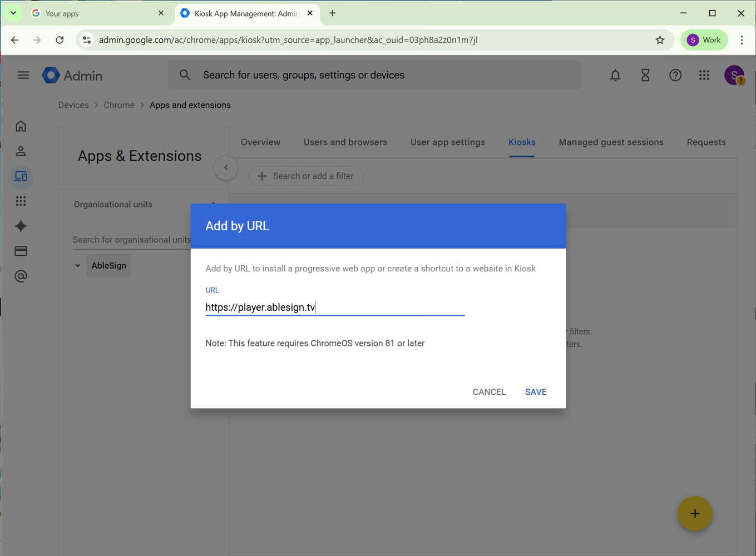
Task: Select the @ Account icon in sidebar
Action: click(x=21, y=276)
